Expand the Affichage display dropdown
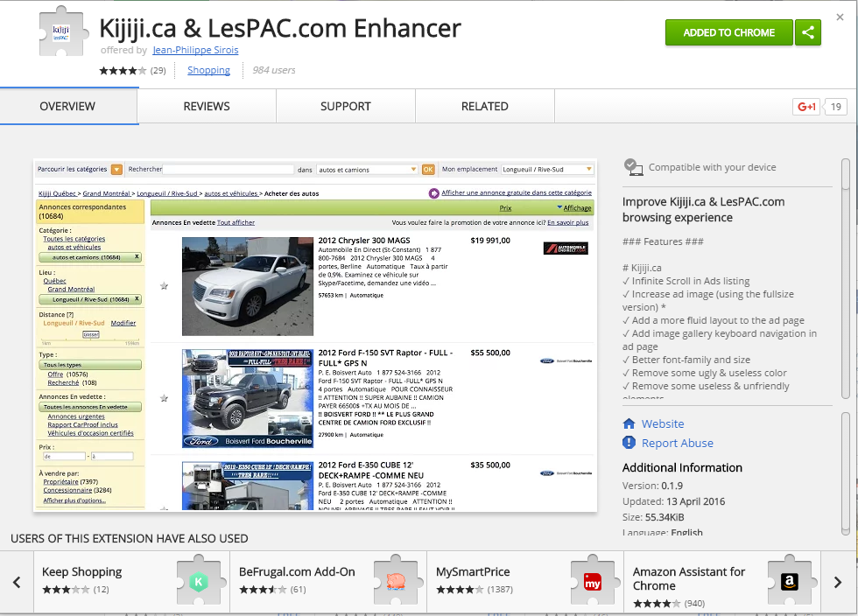 point(574,208)
